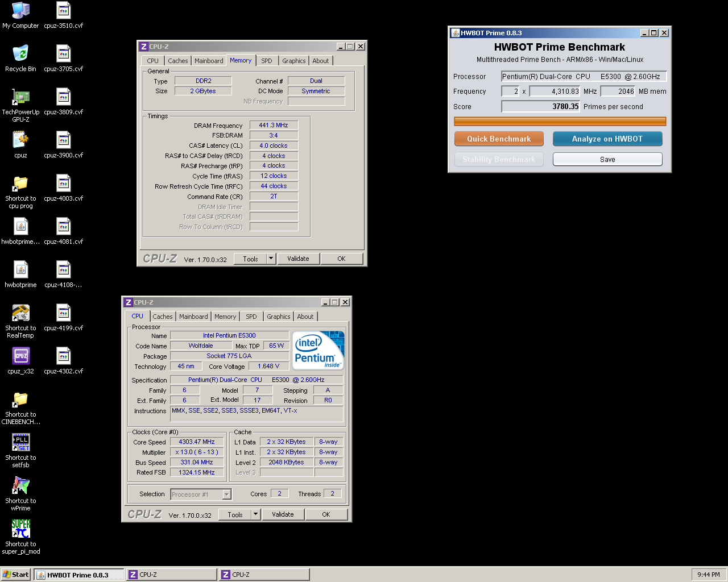This screenshot has width=728, height=582.
Task: Select SPD tab in lower CPU-Z window
Action: click(x=251, y=317)
